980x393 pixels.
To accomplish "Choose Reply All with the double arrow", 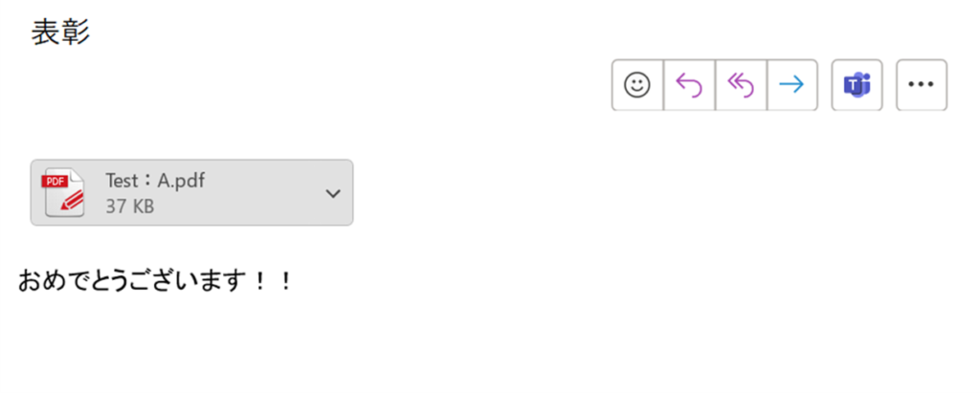I will click(741, 85).
